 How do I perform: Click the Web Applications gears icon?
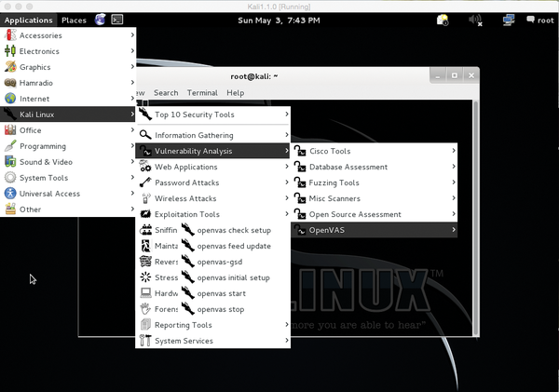(145, 167)
